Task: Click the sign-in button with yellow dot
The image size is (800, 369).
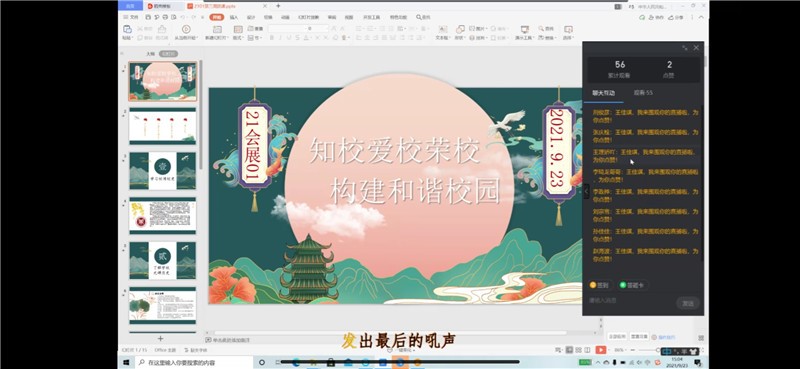Action: (x=599, y=285)
